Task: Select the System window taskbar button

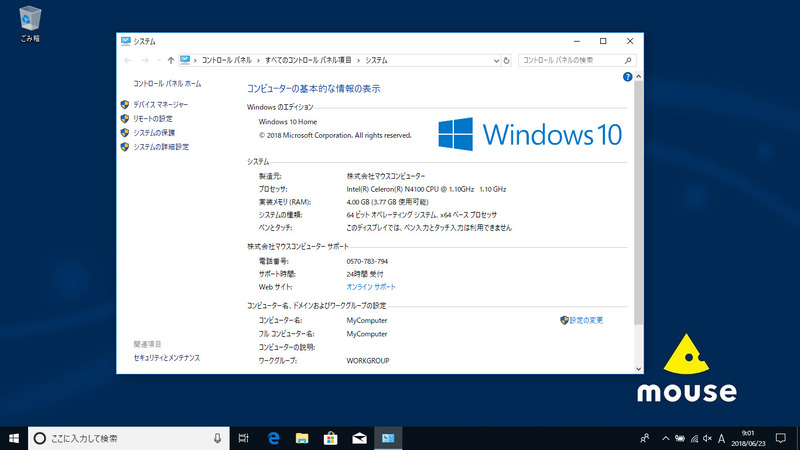Action: [388, 438]
